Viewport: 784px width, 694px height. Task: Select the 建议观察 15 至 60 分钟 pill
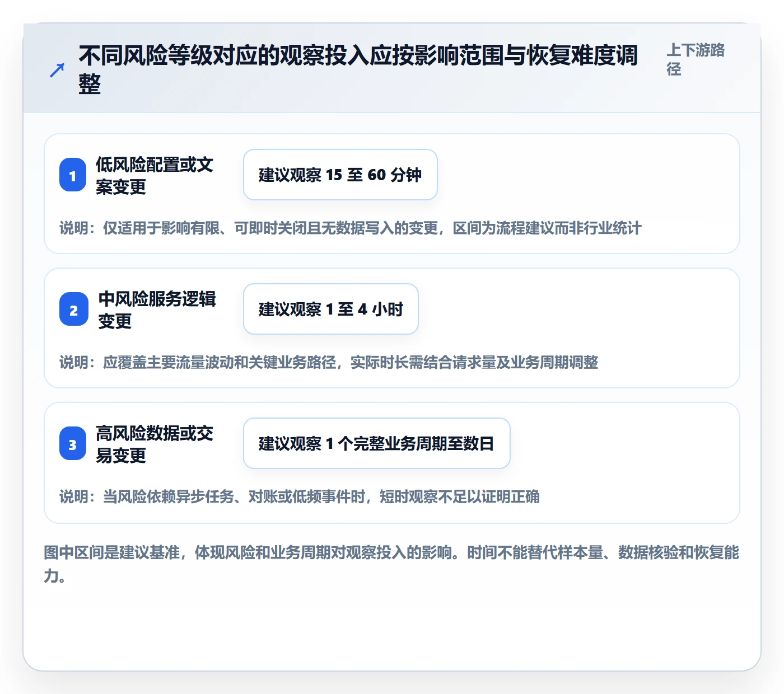tap(340, 175)
